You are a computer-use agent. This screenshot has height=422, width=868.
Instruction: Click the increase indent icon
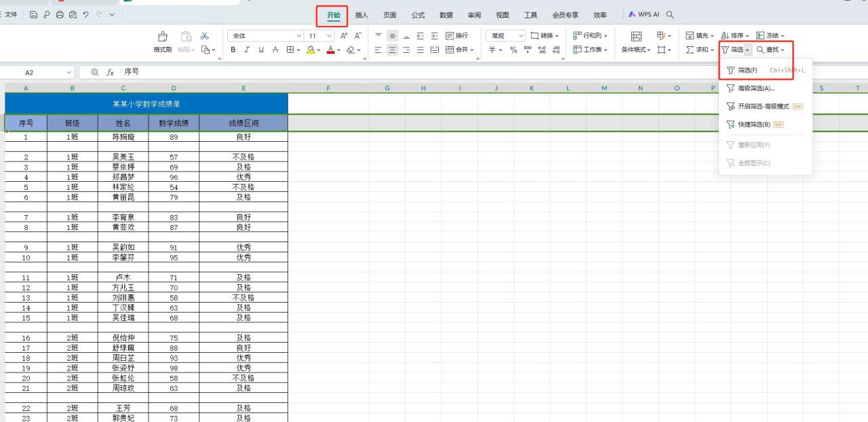[x=434, y=36]
